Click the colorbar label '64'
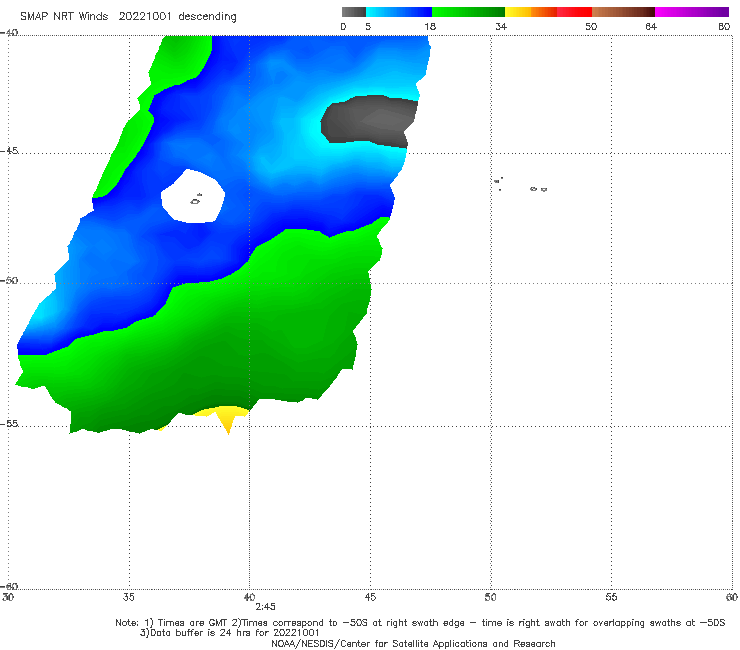 (x=651, y=26)
